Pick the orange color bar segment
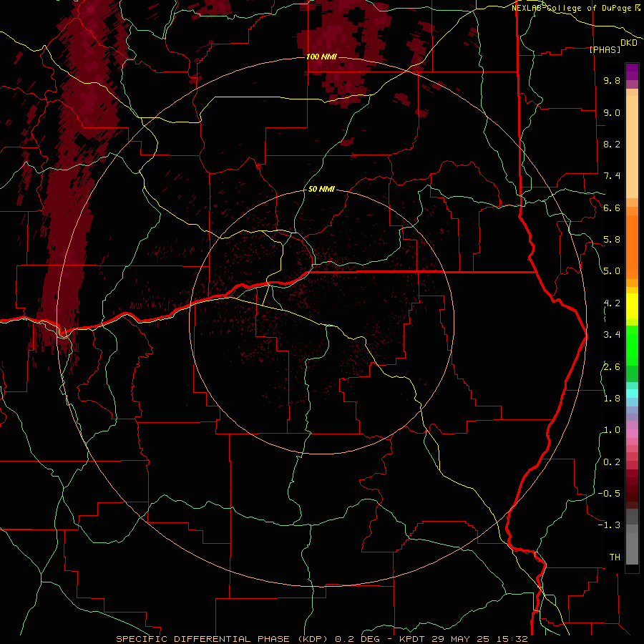 (632, 248)
